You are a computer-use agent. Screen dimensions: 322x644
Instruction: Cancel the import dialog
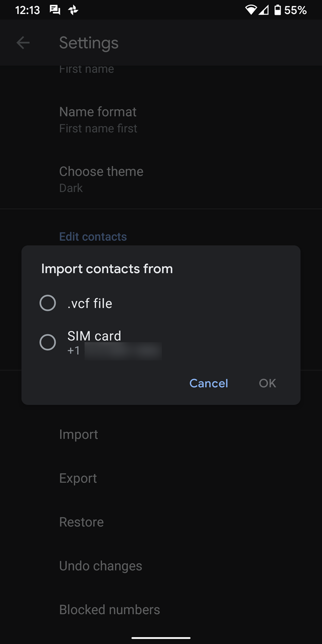point(209,383)
